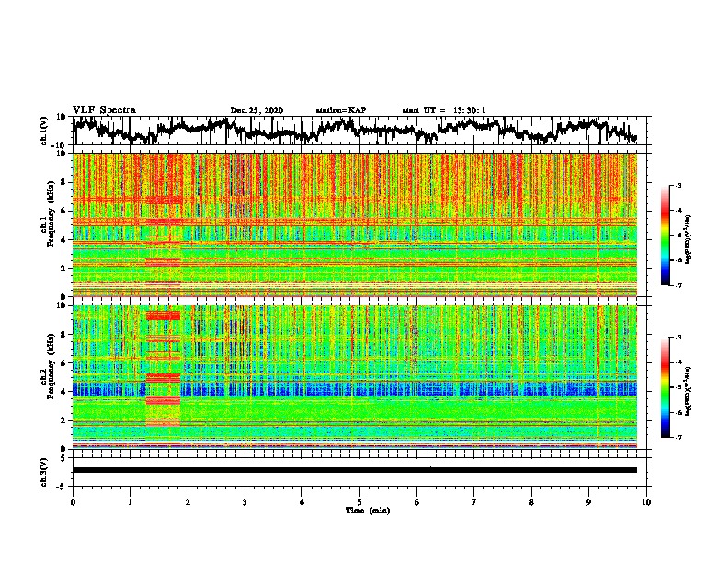Click the ch.1 spectrogram panel

[x=355, y=224]
